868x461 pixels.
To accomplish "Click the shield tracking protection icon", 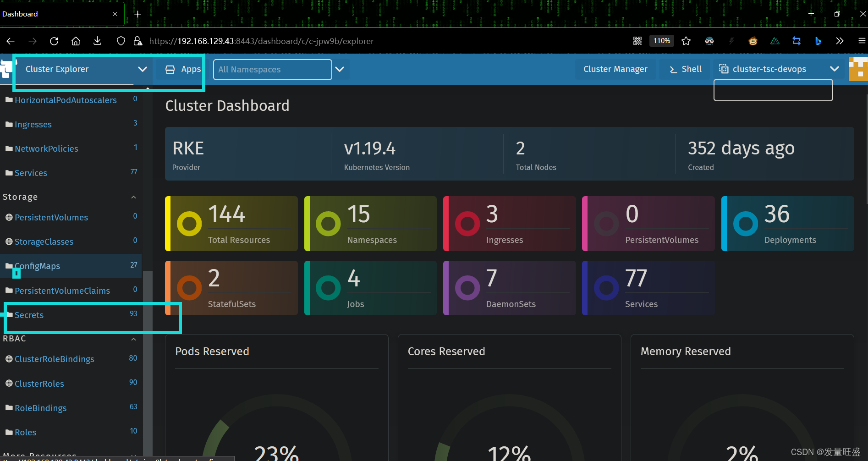I will pos(121,41).
